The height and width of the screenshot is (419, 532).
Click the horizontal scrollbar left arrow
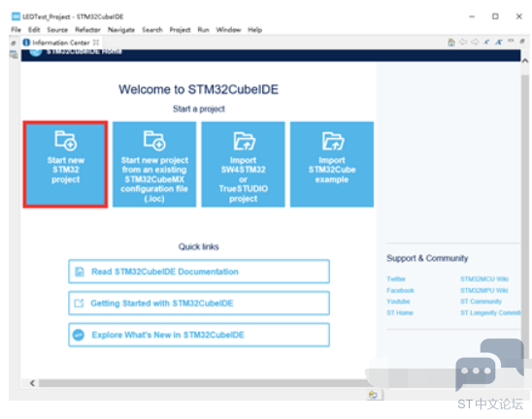tap(32, 383)
